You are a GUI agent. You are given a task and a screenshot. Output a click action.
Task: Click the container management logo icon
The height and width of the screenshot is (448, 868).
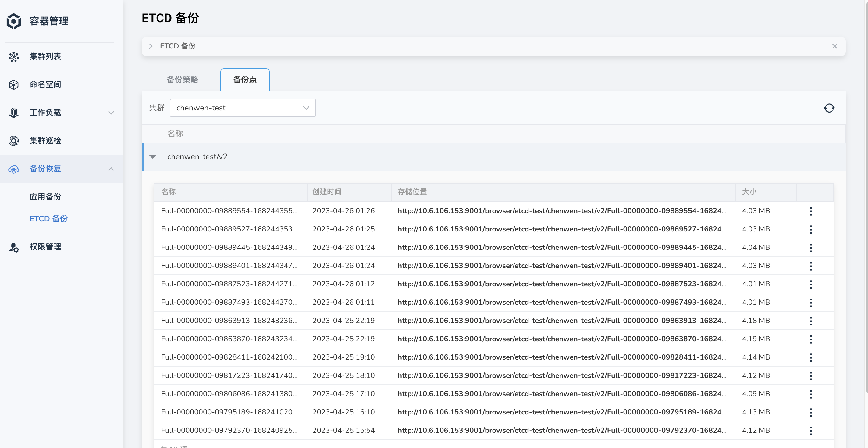pyautogui.click(x=14, y=21)
